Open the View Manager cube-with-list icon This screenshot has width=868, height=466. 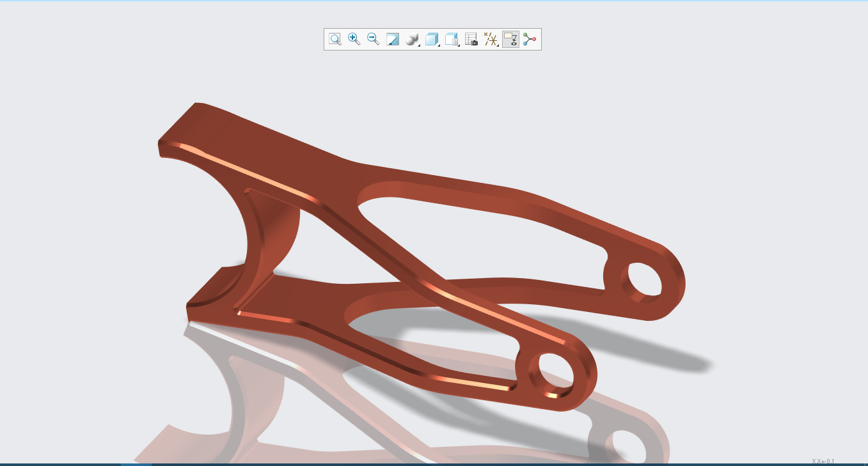click(x=452, y=39)
